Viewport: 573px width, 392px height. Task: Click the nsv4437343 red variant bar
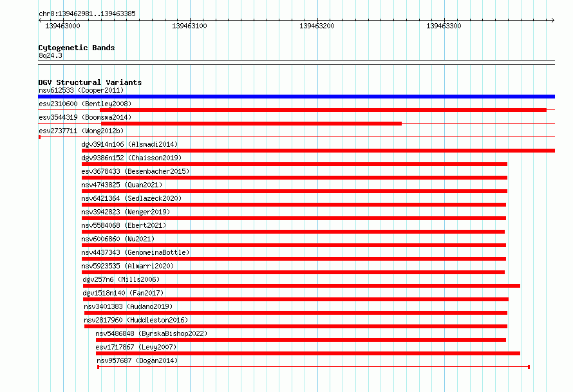click(294, 259)
